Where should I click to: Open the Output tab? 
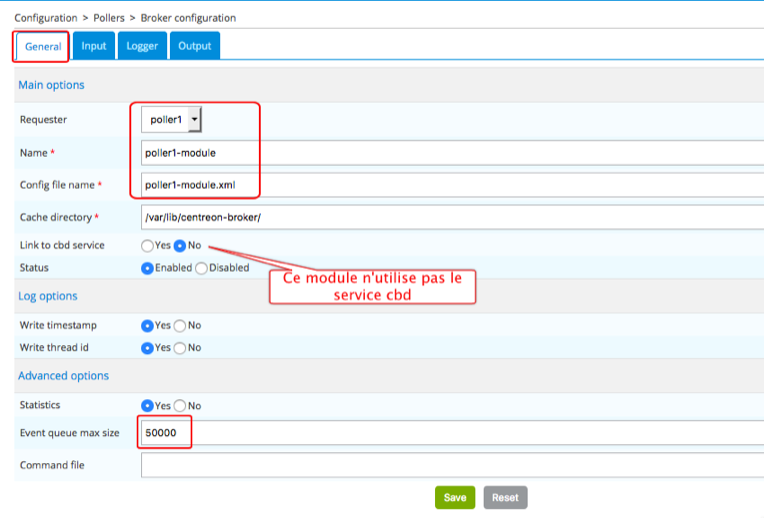click(x=195, y=46)
